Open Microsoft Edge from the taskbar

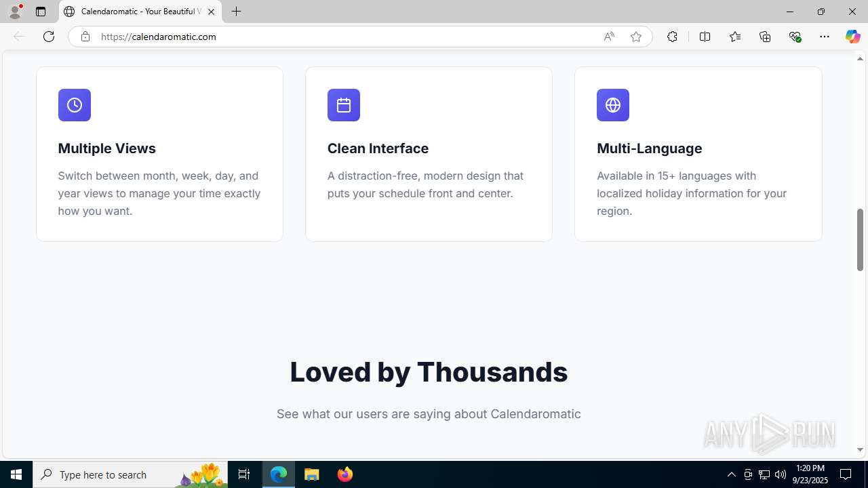[x=279, y=474]
